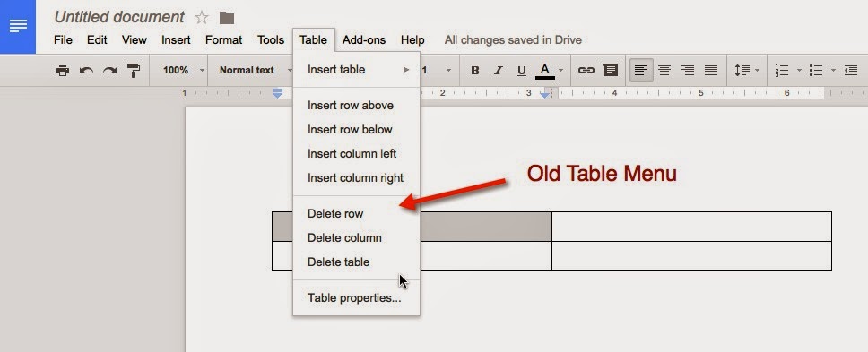The width and height of the screenshot is (868, 352).
Task: Click the top-right table cell
Action: click(x=691, y=226)
